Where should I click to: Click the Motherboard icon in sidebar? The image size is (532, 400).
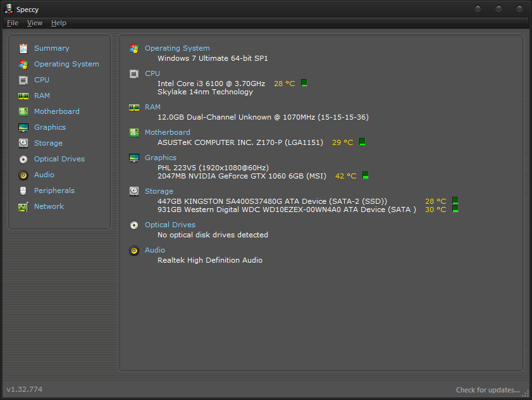tap(23, 112)
